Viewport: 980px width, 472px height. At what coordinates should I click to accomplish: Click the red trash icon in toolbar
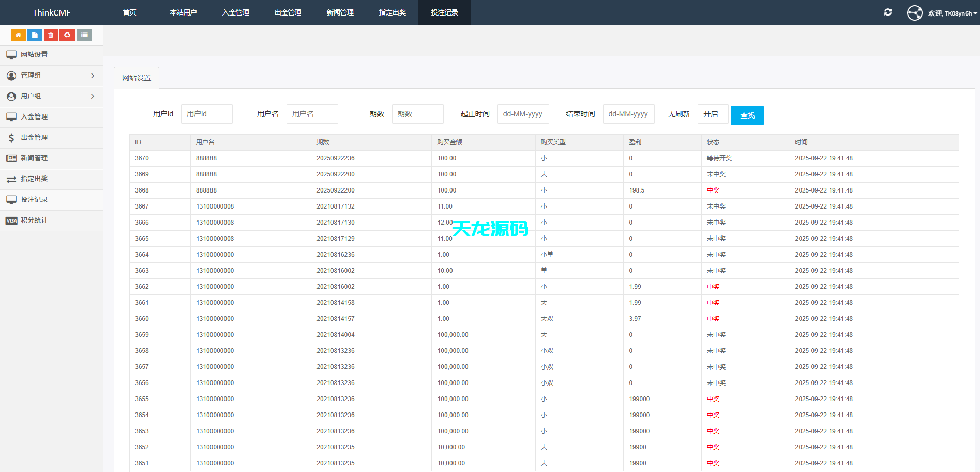pyautogui.click(x=50, y=35)
